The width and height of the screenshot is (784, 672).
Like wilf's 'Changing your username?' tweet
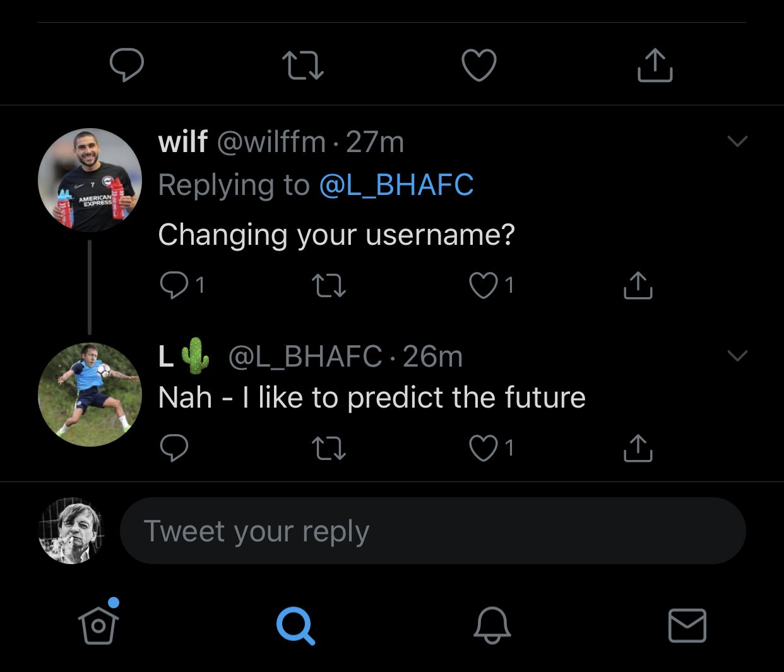(x=484, y=285)
